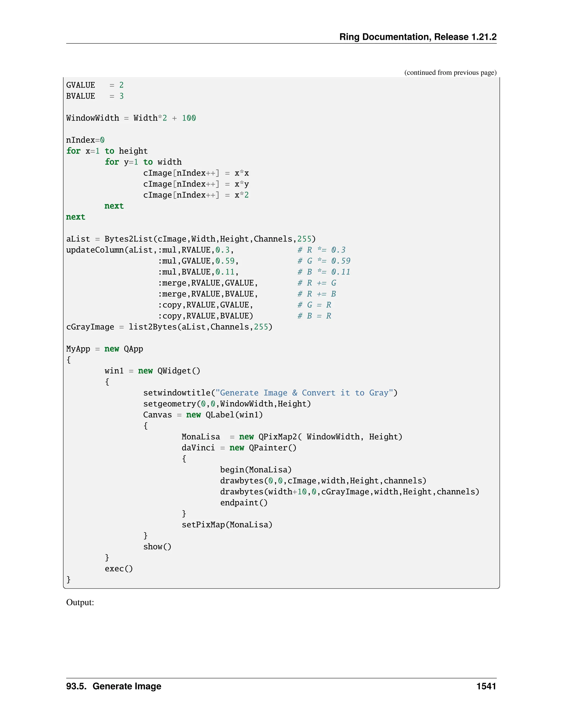The height and width of the screenshot is (728, 563).
Task: Click the WindowWidth assignment line
Action: tap(131, 118)
